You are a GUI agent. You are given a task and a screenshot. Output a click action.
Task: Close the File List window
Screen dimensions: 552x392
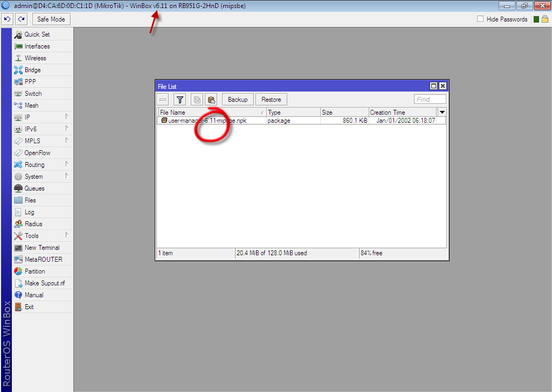pyautogui.click(x=443, y=86)
